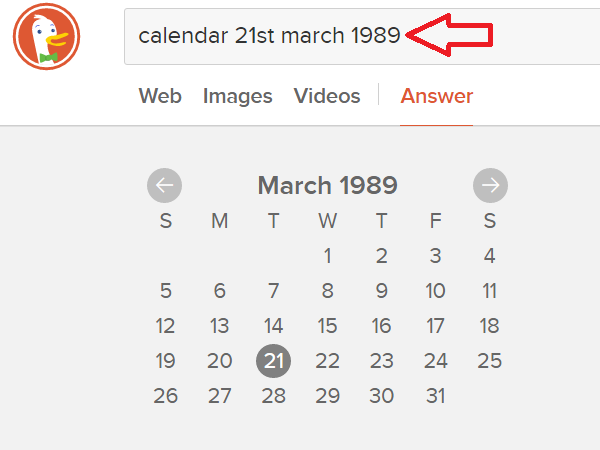Screen dimensions: 600x450
Task: Click the DuckDuckGo duck logo
Action: click(x=46, y=37)
